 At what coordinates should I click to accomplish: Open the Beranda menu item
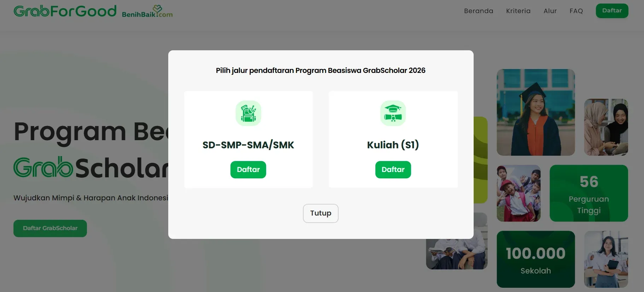tap(479, 11)
